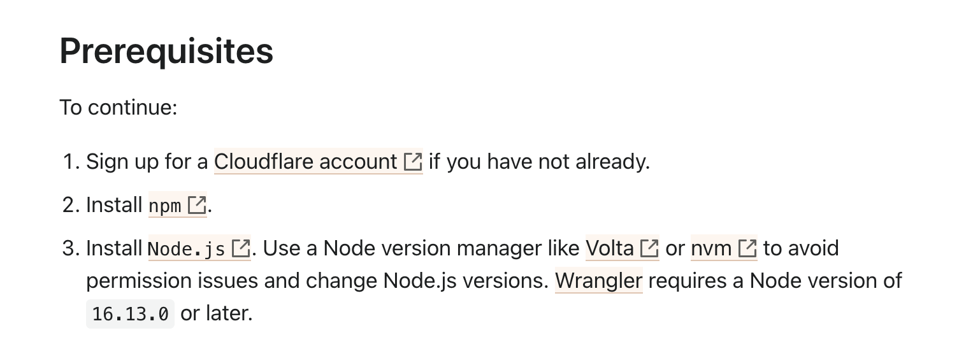The width and height of the screenshot is (980, 363).
Task: Click the "To continue:" text
Action: pyautogui.click(x=118, y=108)
